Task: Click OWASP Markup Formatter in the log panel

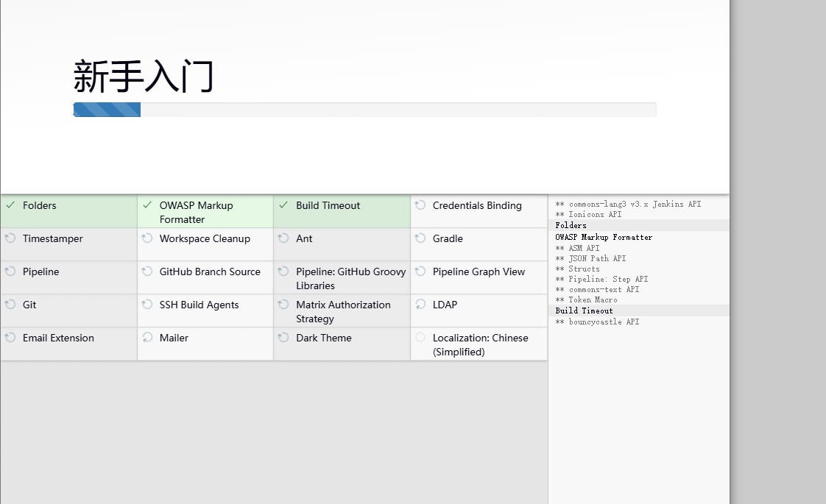Action: tap(604, 237)
